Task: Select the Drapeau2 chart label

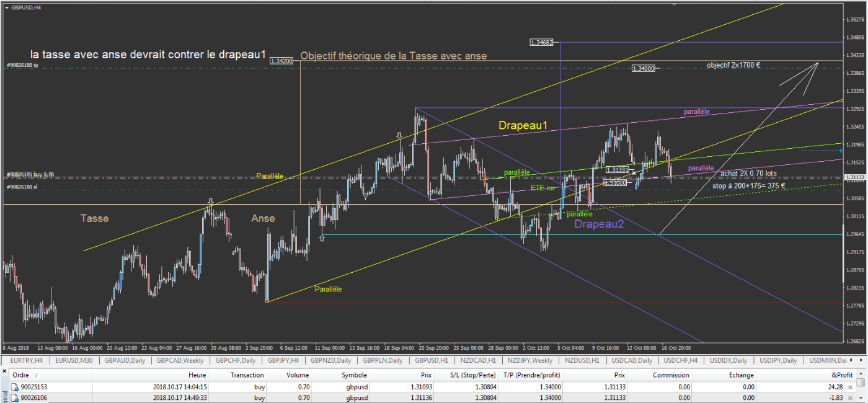Action: 598,224
